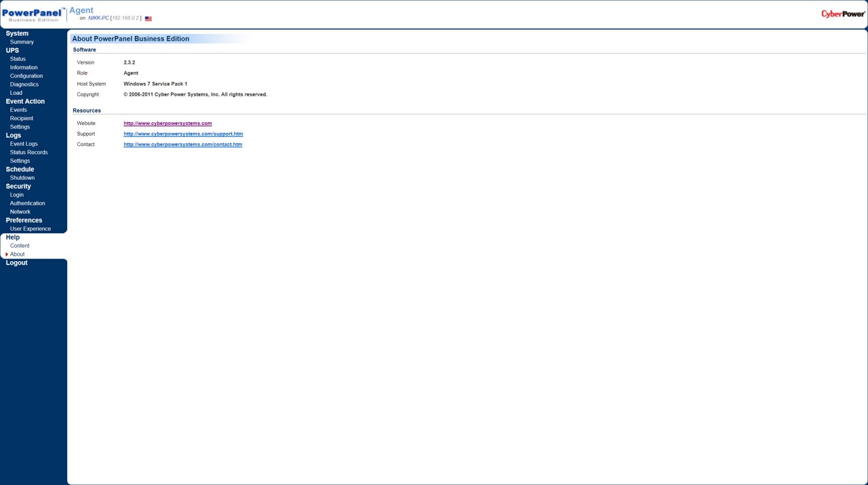This screenshot has width=868, height=485.
Task: Click the Version label
Action: click(85, 62)
